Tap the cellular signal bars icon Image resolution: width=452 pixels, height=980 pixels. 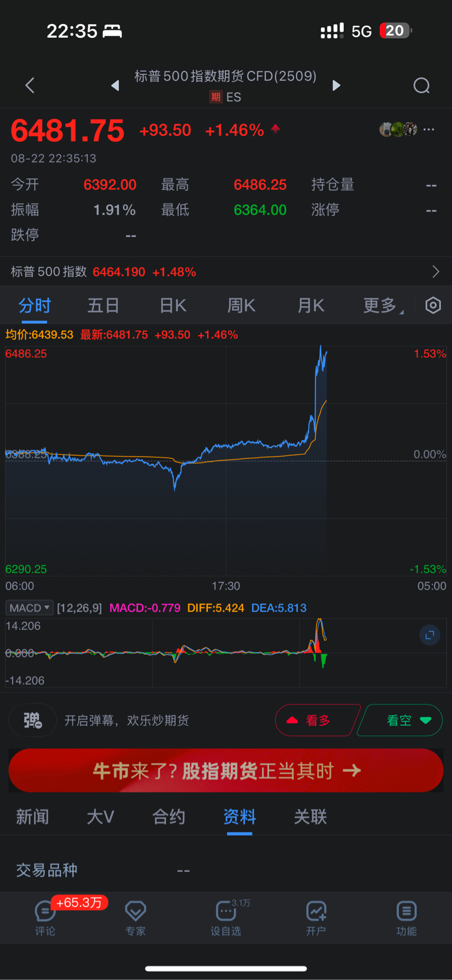coord(332,31)
